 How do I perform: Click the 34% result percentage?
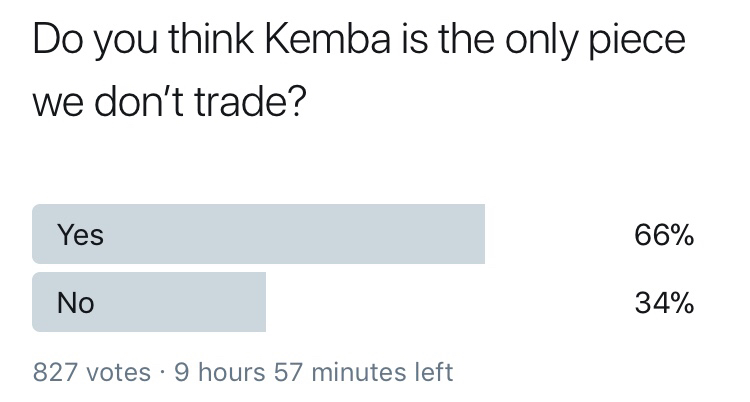(x=663, y=302)
